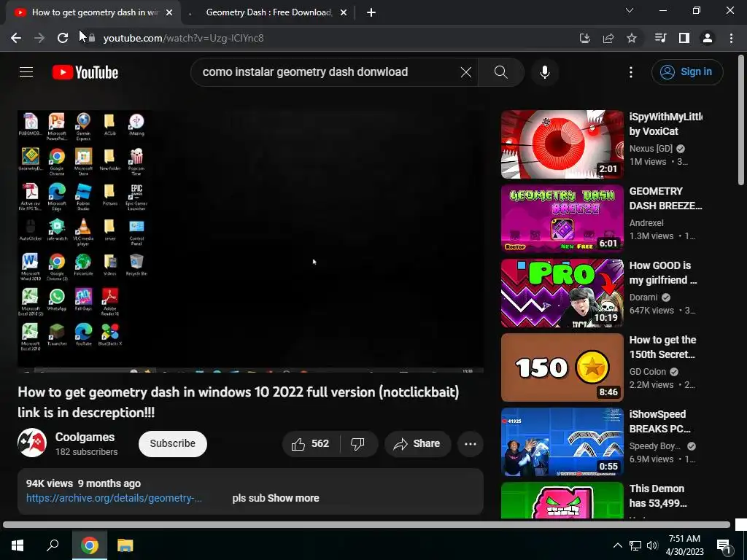Viewport: 747px width, 560px height.
Task: Close the How to get geometry dash tab
Action: [x=169, y=13]
